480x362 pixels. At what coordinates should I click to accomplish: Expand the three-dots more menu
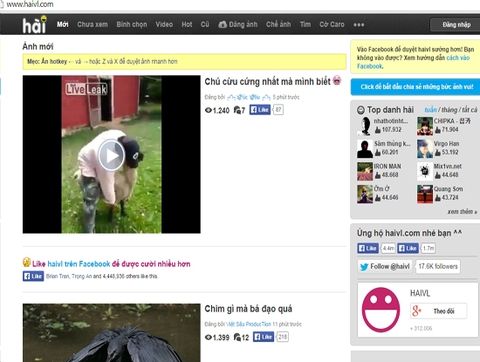tap(359, 25)
